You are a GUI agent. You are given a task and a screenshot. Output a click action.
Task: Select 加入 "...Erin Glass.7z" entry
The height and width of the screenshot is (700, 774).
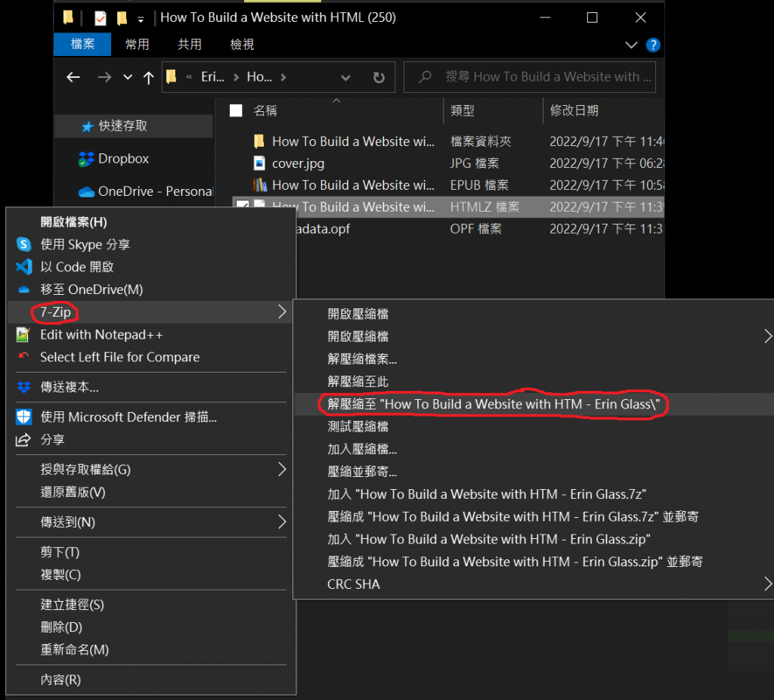[x=534, y=494]
